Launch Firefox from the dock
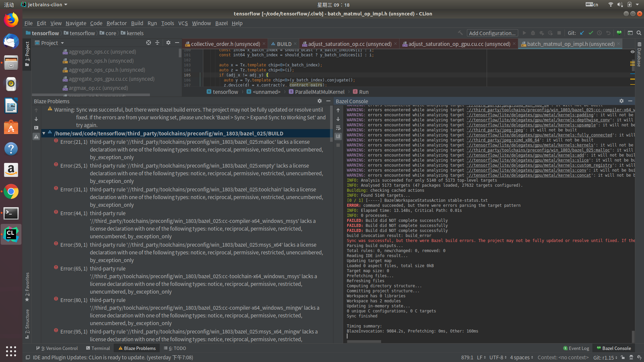The image size is (644, 362). 11,19
